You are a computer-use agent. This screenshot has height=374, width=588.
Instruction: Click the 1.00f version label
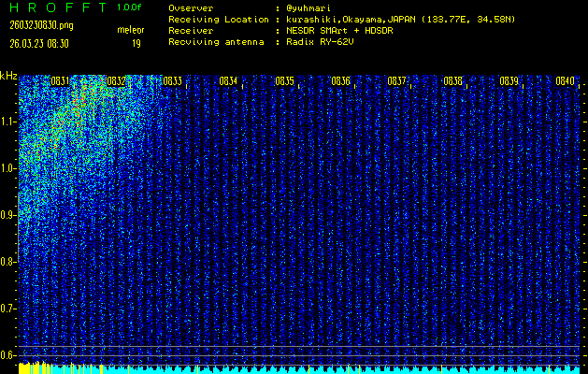130,7
